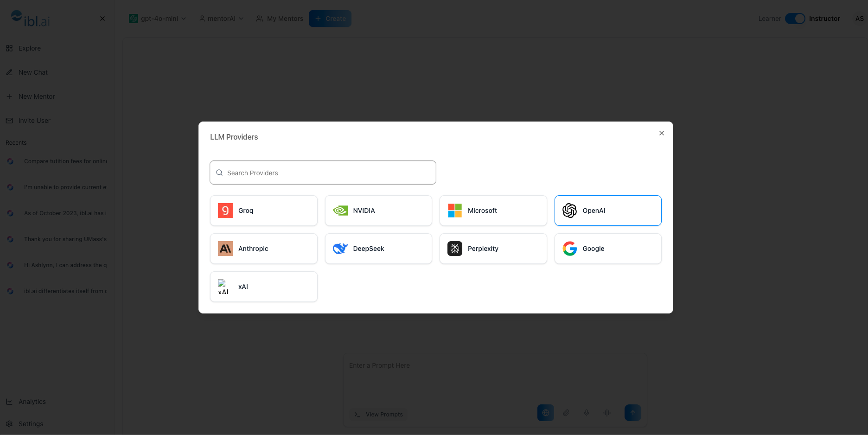The width and height of the screenshot is (868, 435).
Task: Select the Perplexity provider icon
Action: [x=455, y=249]
